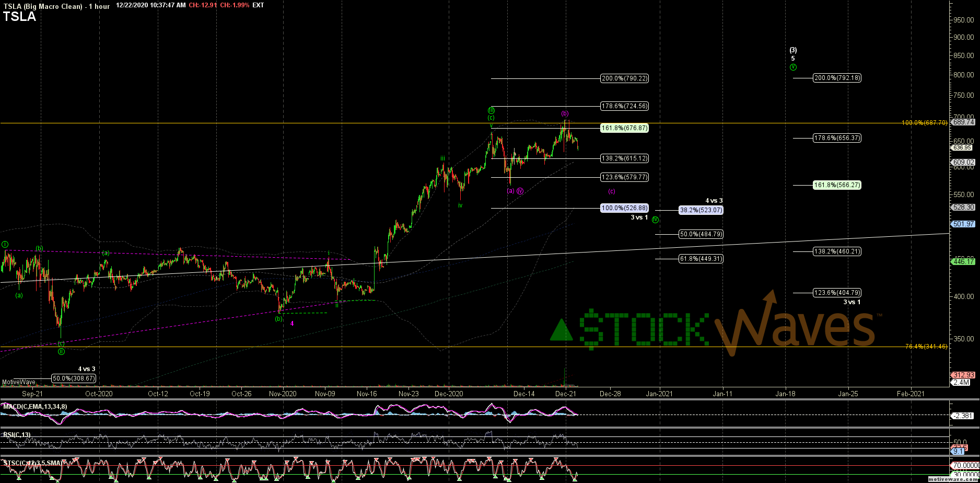Image resolution: width=980 pixels, height=483 pixels.
Task: Select the white (3) wave label
Action: (x=793, y=50)
